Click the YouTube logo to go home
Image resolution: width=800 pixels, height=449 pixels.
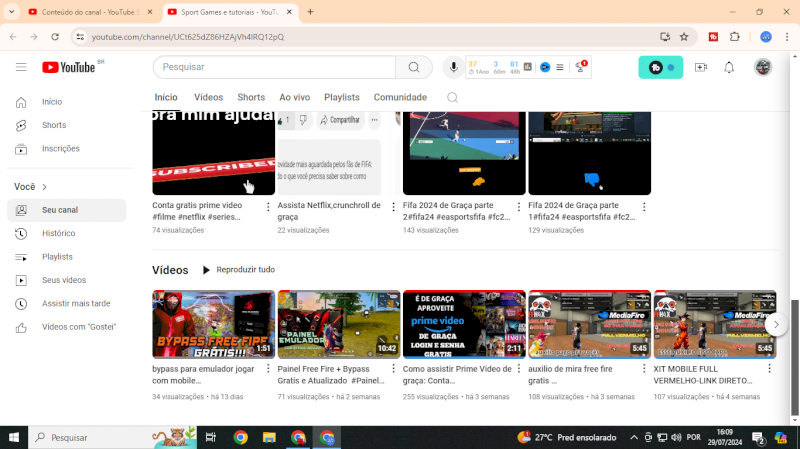[69, 67]
